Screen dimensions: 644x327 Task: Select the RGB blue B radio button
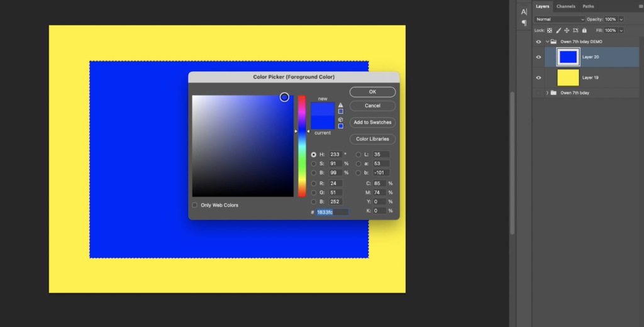(x=314, y=202)
